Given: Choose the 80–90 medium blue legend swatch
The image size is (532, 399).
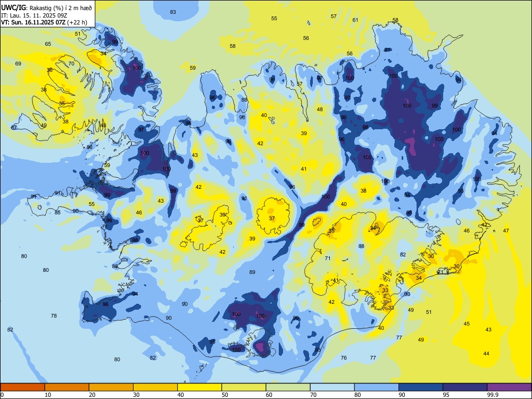Looking at the screenshot, I should point(376,387).
